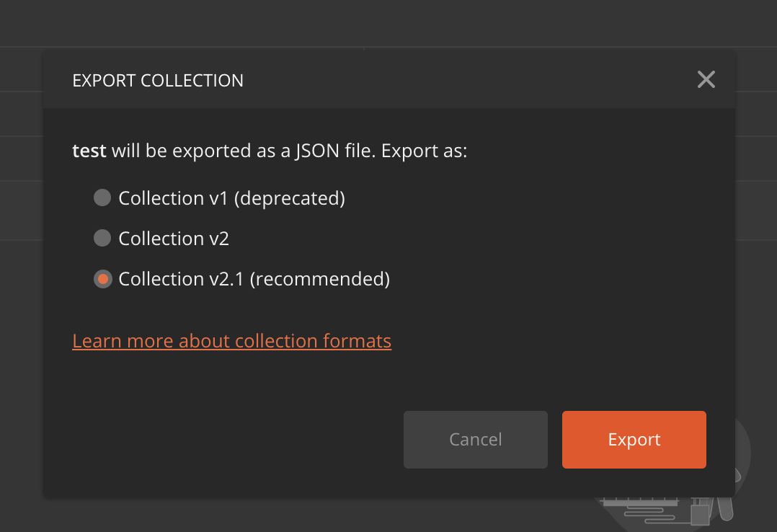Click the 'EXPORT COLLECTION' dialog title
The image size is (777, 532).
tap(158, 80)
